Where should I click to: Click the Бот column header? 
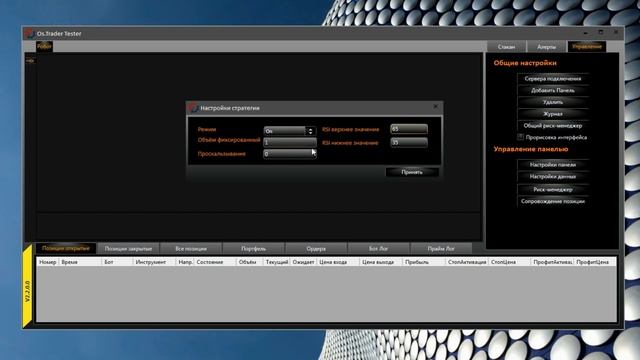point(118,262)
